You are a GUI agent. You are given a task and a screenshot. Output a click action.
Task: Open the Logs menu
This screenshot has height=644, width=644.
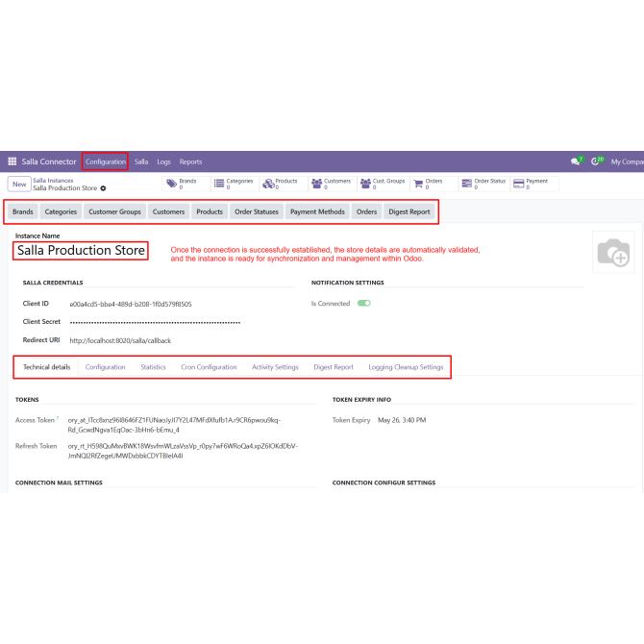(163, 161)
